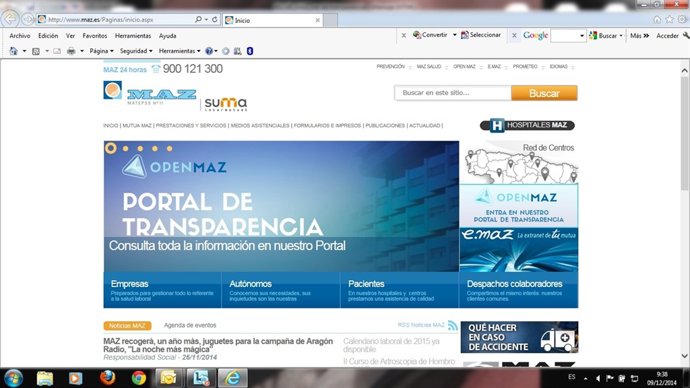Click the MAZ logo
This screenshot has height=388, width=690.
150,93
